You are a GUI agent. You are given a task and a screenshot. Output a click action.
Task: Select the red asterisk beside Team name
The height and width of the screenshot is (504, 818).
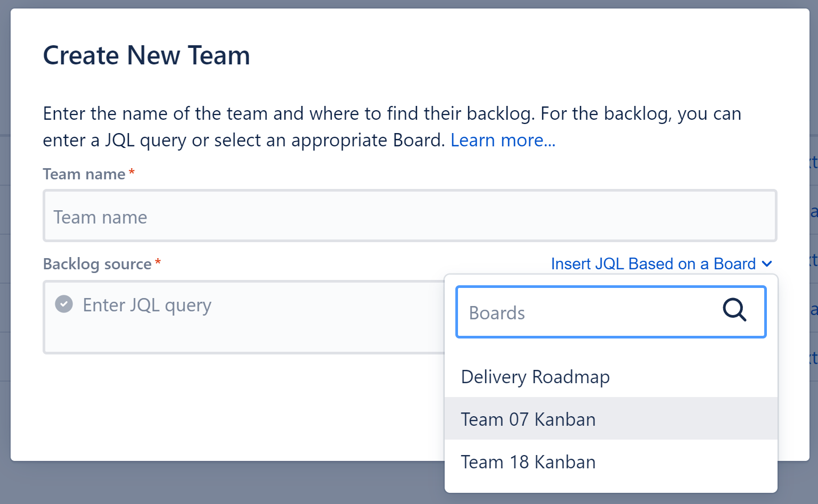coord(132,171)
